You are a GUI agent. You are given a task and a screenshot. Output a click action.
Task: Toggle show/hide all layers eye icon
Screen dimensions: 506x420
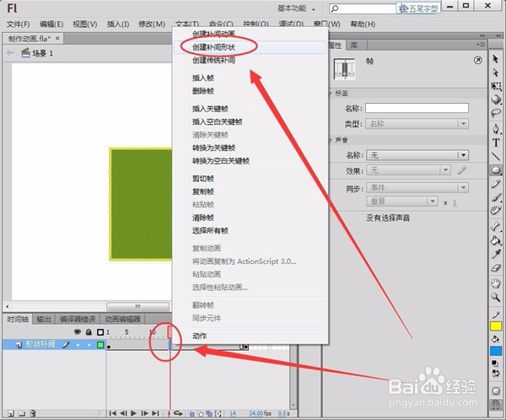[78, 332]
